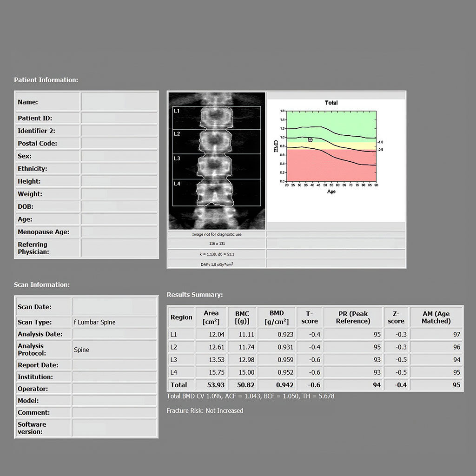Select the L1 label on the spine image

[x=177, y=111]
